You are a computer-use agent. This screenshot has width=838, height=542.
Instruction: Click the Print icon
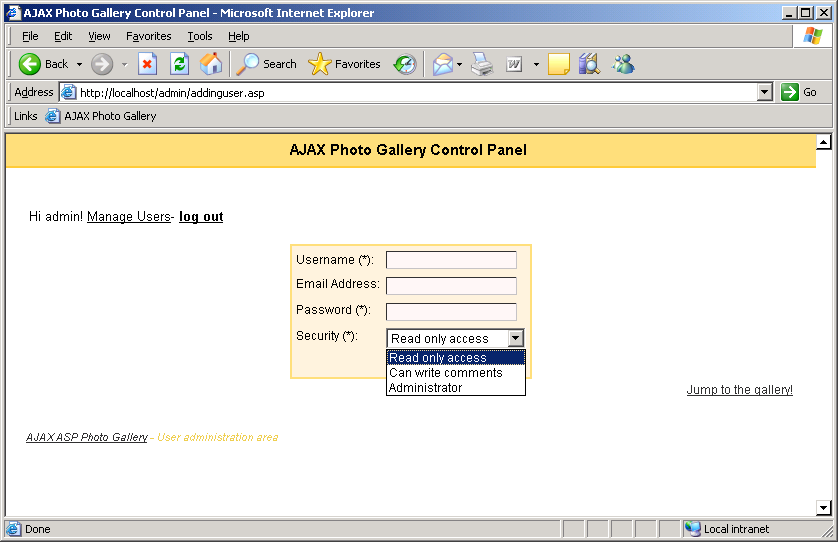coord(482,64)
